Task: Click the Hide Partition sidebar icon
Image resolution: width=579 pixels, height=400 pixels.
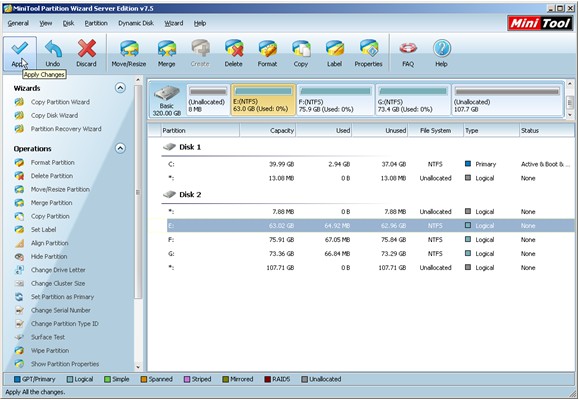Action: [x=19, y=256]
